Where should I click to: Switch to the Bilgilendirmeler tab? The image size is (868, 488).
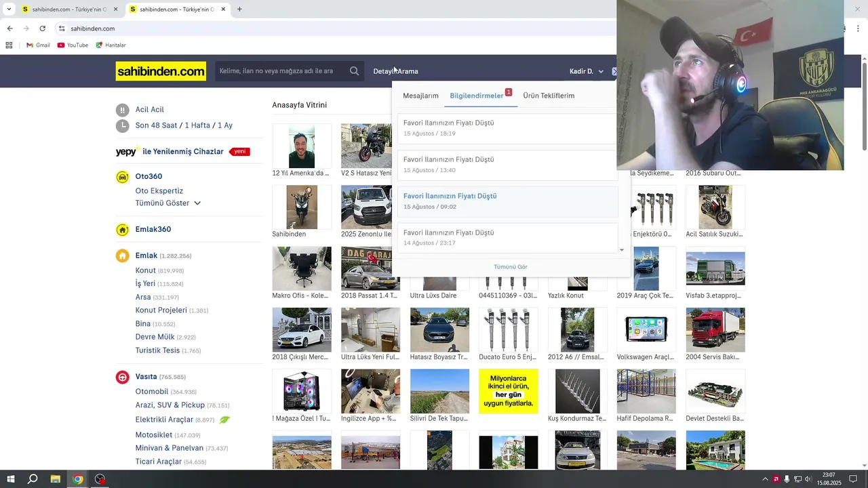[x=477, y=96]
